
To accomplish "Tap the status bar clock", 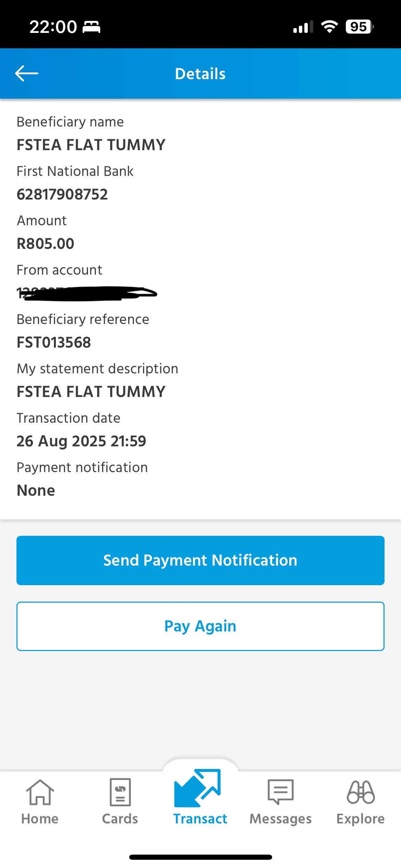I will click(x=53, y=27).
